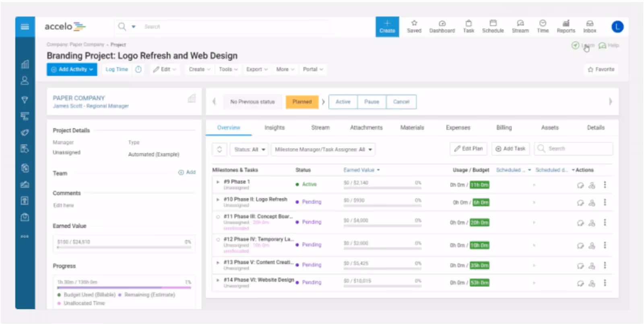Click the Edit Plan button
This screenshot has width=644, height=324.
click(469, 149)
